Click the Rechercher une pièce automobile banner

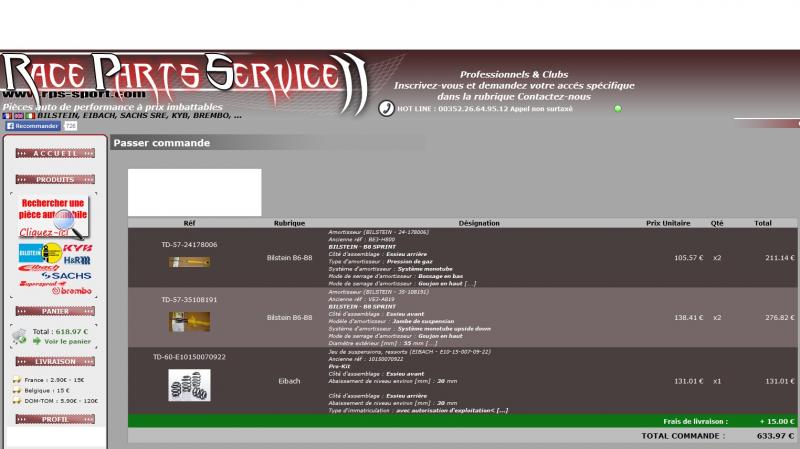53,217
